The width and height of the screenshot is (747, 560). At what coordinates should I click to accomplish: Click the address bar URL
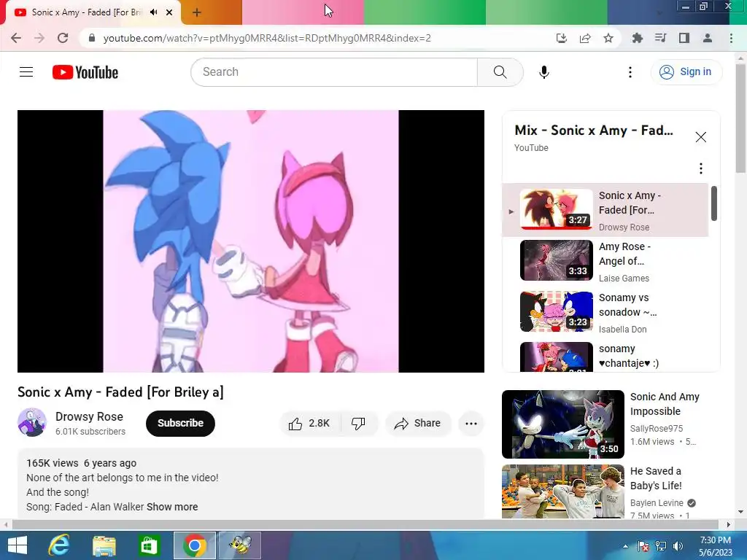point(267,38)
